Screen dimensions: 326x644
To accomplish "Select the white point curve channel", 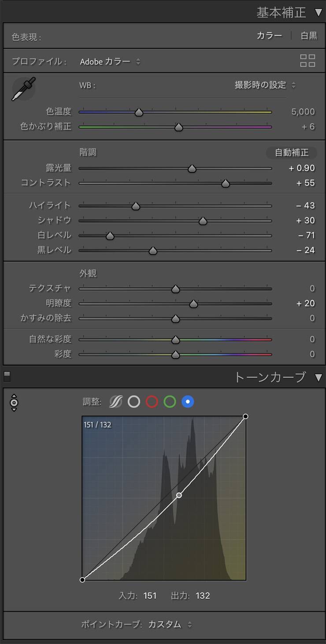I will tap(134, 401).
